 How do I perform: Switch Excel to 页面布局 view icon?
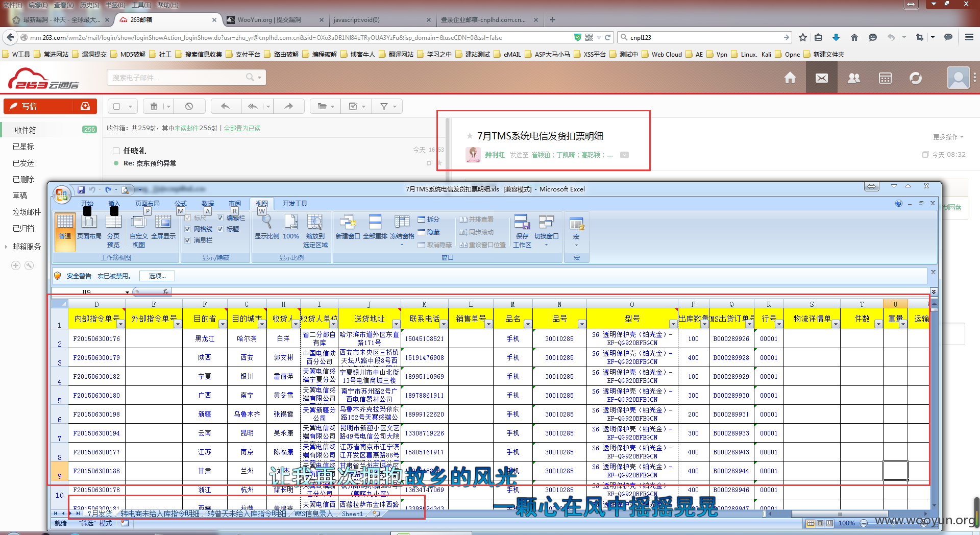coord(89,228)
